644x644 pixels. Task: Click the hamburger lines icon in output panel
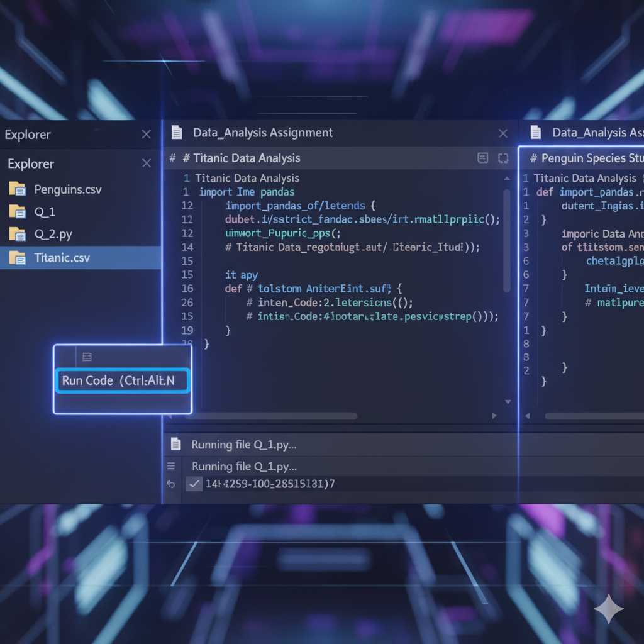tap(170, 466)
